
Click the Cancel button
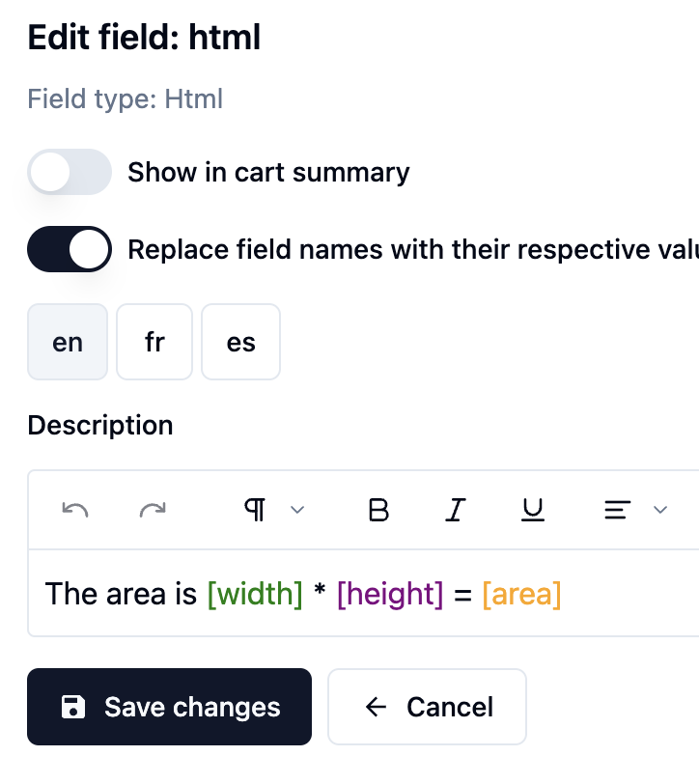427,707
